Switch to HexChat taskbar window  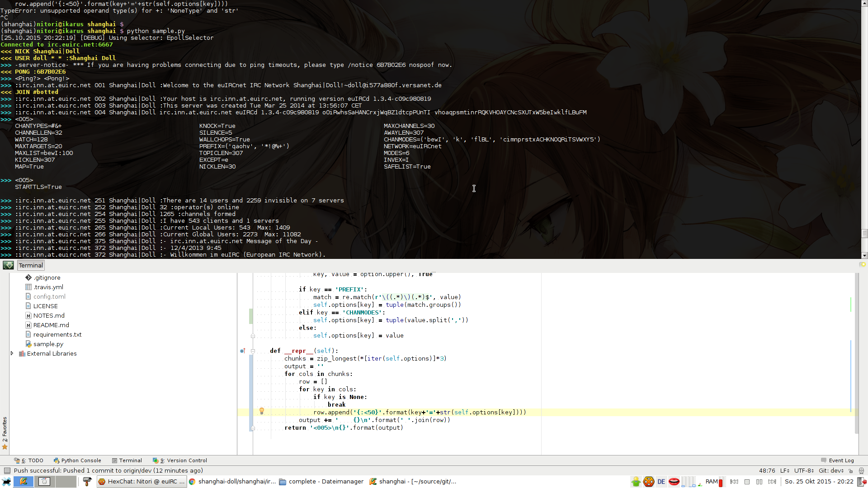142,482
